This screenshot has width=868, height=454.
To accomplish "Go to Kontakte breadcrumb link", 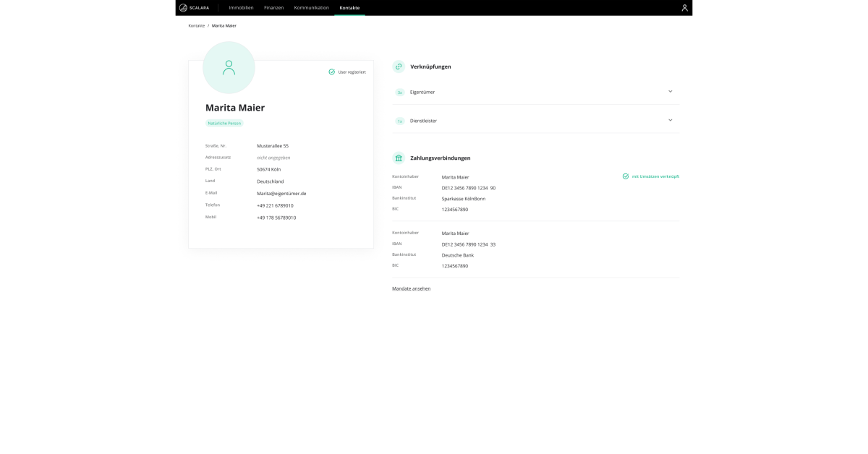I will click(197, 26).
